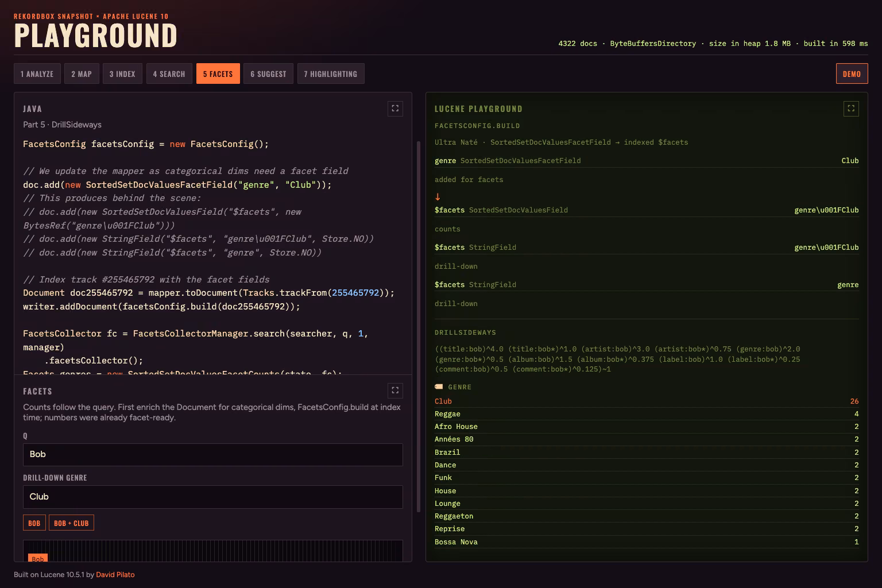Select the Club genre facet row
The width and height of the screenshot is (882, 588).
pos(647,401)
